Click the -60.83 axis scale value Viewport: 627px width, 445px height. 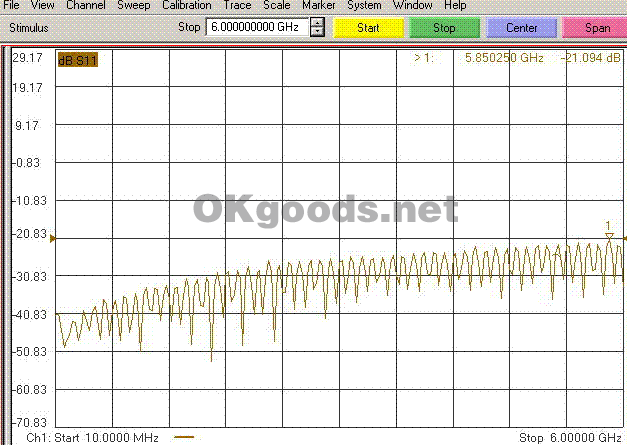pyautogui.click(x=30, y=389)
